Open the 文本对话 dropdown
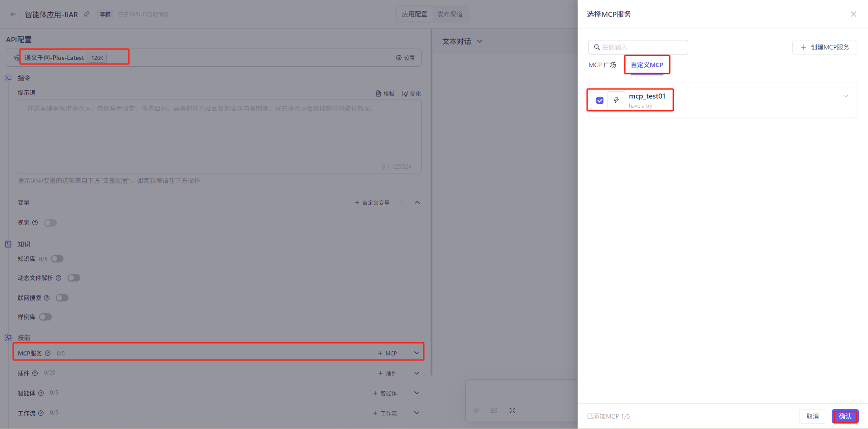This screenshot has width=868, height=429. (462, 41)
